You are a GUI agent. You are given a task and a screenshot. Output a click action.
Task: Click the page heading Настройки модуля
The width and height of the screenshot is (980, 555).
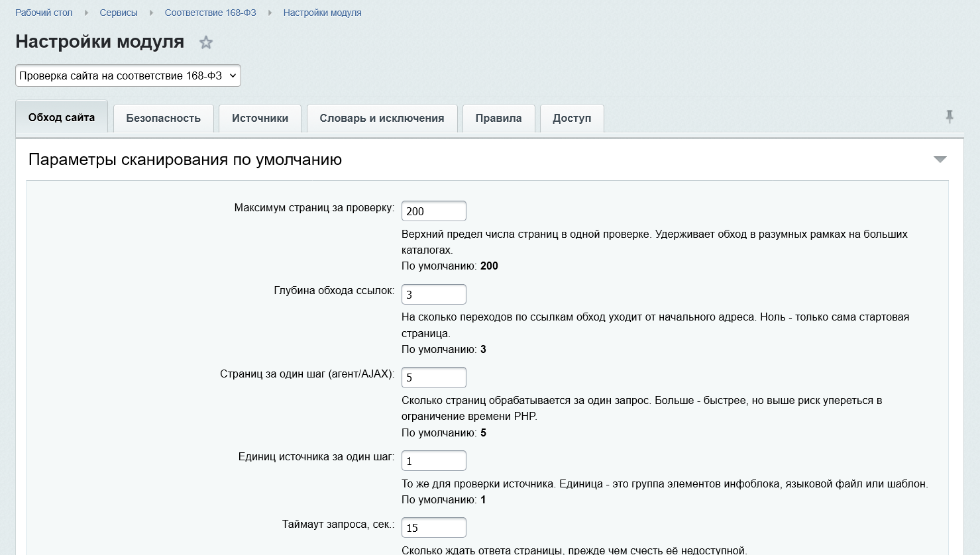coord(100,42)
